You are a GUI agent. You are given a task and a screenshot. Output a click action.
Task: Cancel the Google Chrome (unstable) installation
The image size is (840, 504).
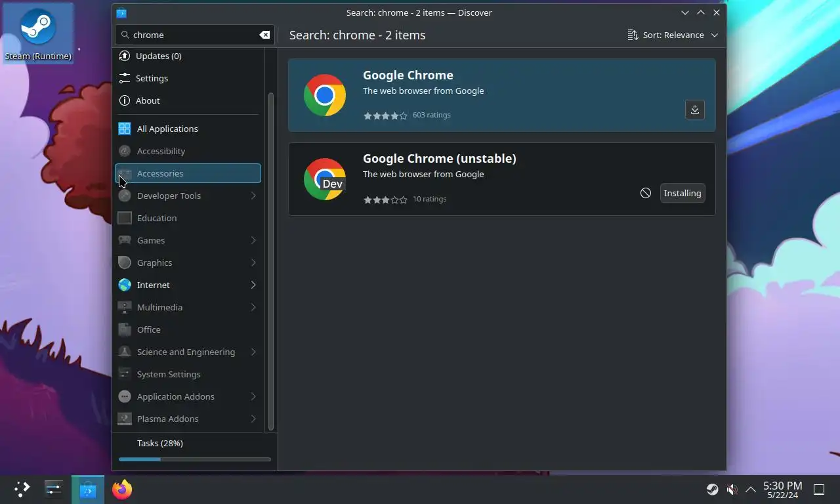tap(646, 193)
